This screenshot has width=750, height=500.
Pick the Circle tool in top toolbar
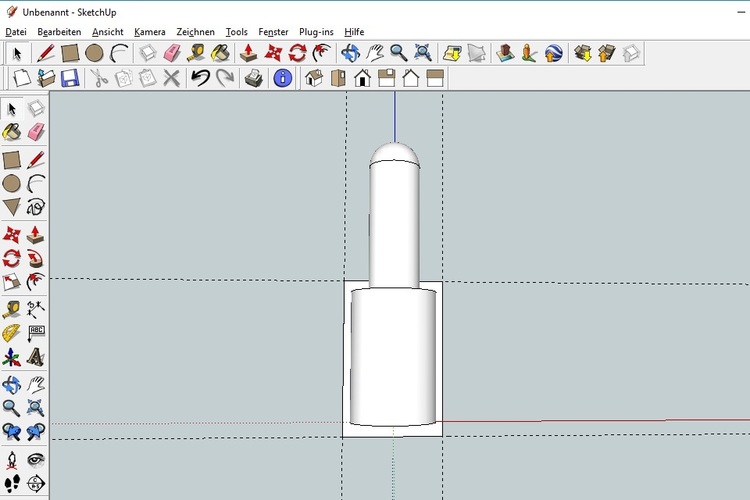(x=94, y=53)
